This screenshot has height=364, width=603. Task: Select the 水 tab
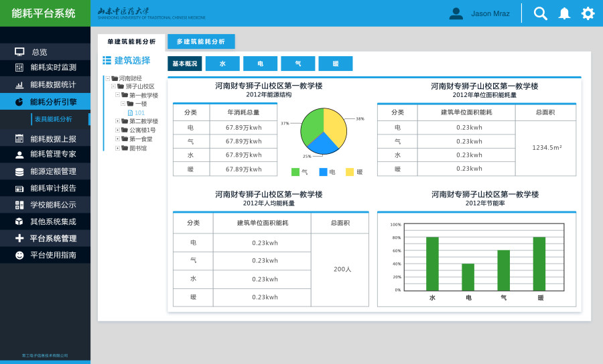pos(222,64)
